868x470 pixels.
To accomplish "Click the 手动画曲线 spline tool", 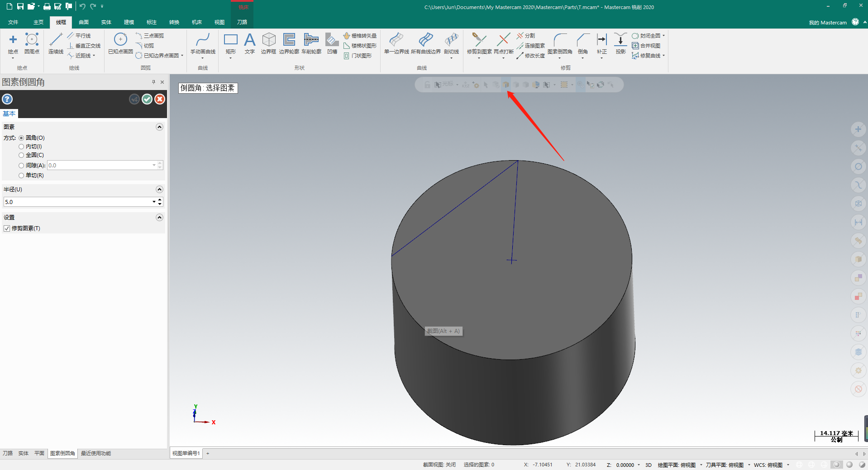I will tap(203, 44).
